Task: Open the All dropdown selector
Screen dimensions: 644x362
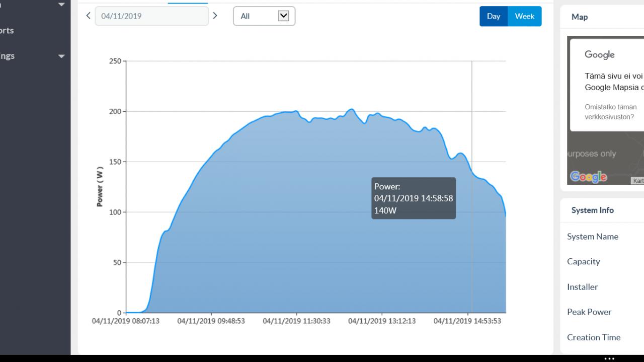Action: pos(264,16)
